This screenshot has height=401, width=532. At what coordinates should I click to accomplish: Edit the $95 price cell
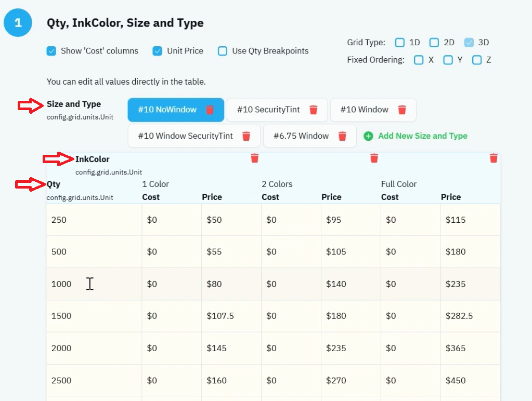tap(351, 220)
